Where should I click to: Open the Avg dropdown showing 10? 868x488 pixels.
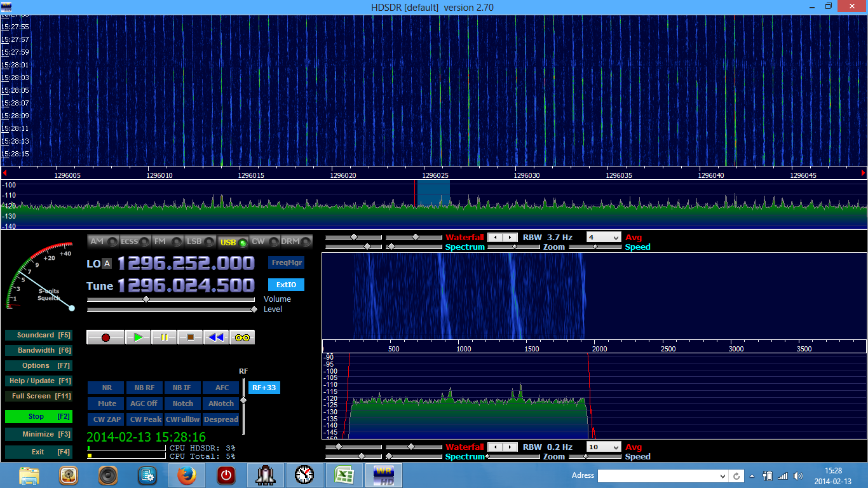tap(604, 447)
